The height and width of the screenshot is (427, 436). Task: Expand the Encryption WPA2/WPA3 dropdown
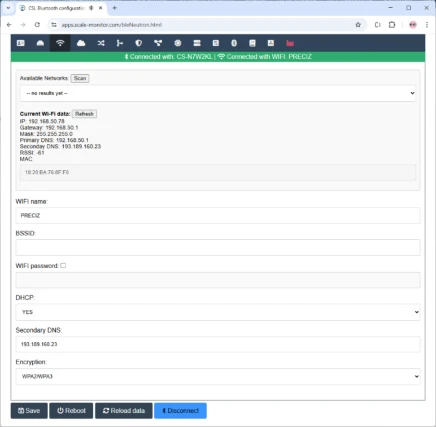(218, 377)
